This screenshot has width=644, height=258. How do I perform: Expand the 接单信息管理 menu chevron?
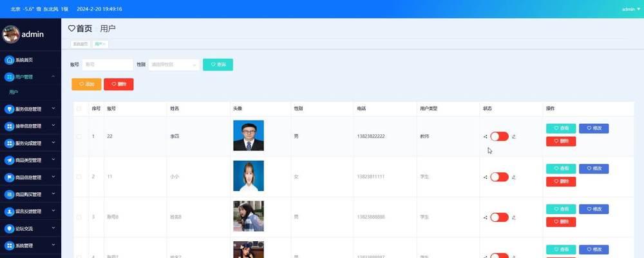(x=53, y=126)
